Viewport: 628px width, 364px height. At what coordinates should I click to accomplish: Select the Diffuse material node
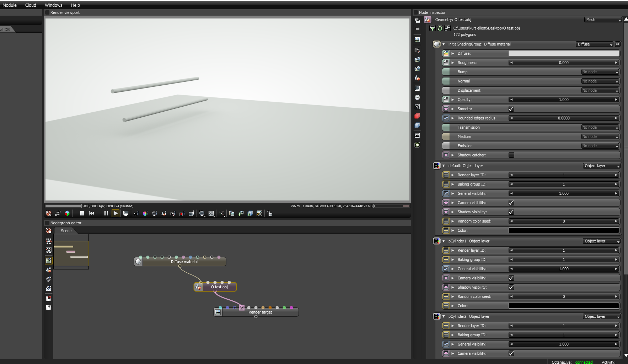click(180, 262)
